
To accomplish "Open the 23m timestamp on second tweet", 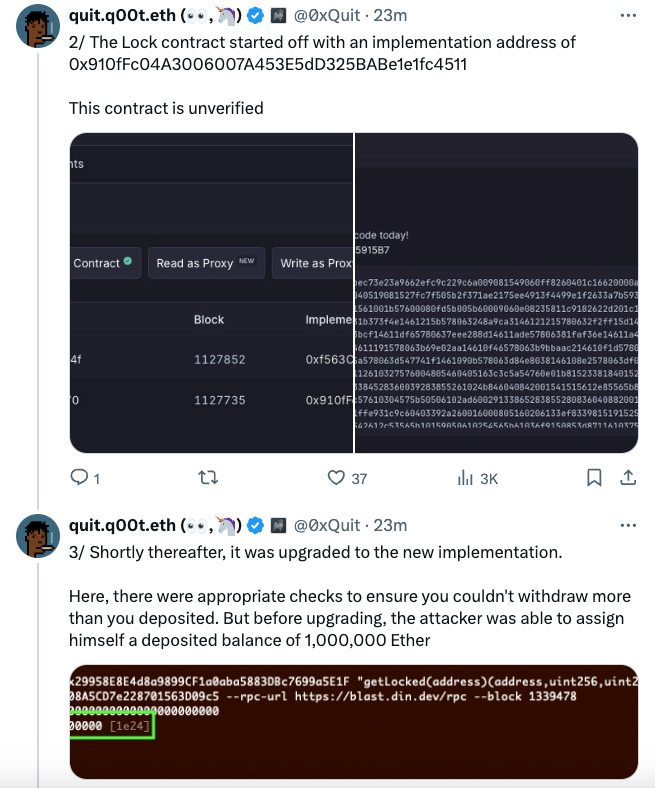I will 390,525.
